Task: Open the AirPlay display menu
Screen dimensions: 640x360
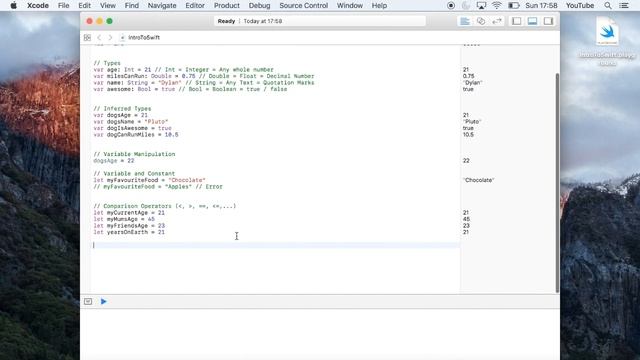Action: coord(481,5)
